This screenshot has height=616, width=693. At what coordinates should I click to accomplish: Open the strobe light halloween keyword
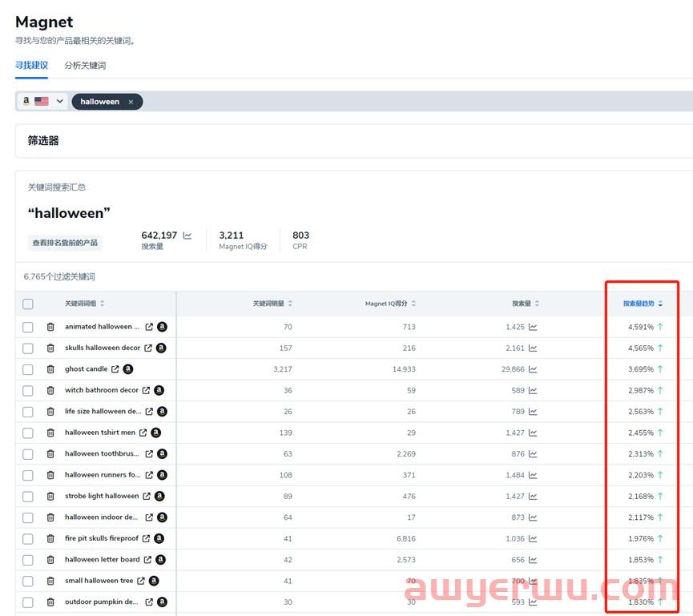102,497
